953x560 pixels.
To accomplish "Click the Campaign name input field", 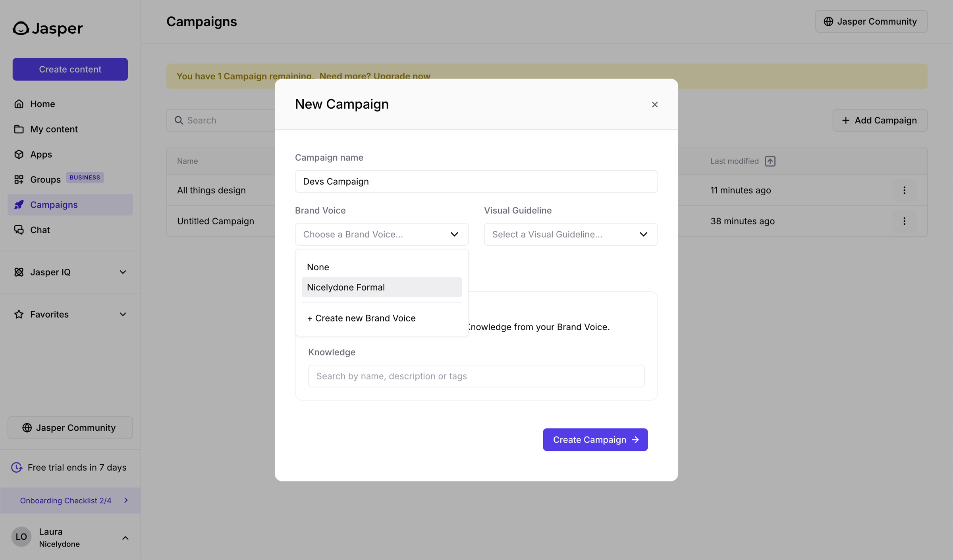I will pos(476,181).
